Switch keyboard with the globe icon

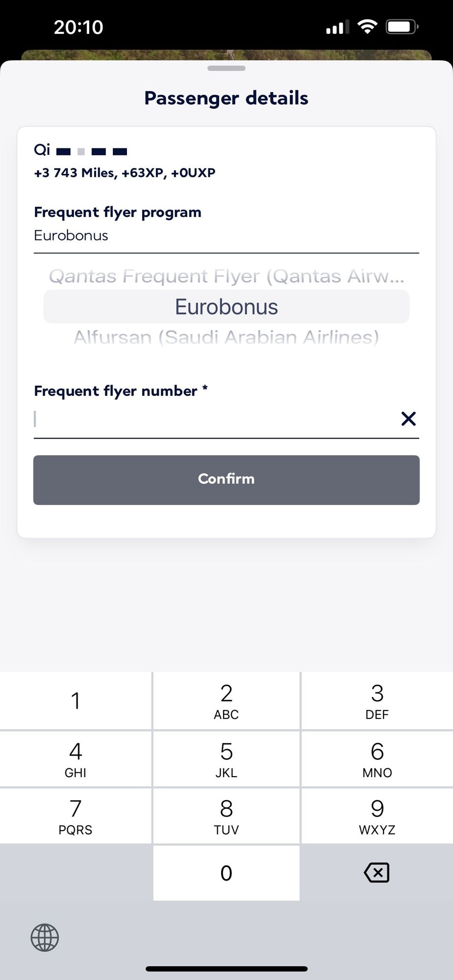[x=45, y=937]
